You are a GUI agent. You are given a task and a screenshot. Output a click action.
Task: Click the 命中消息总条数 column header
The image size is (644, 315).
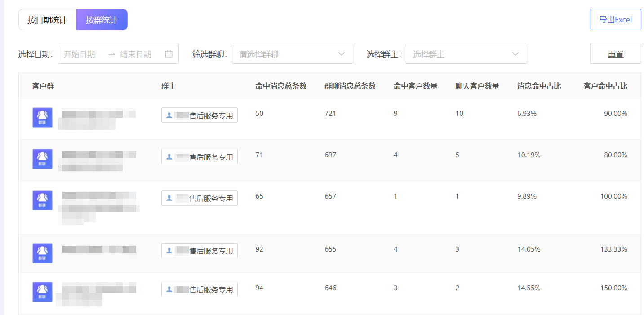(281, 86)
